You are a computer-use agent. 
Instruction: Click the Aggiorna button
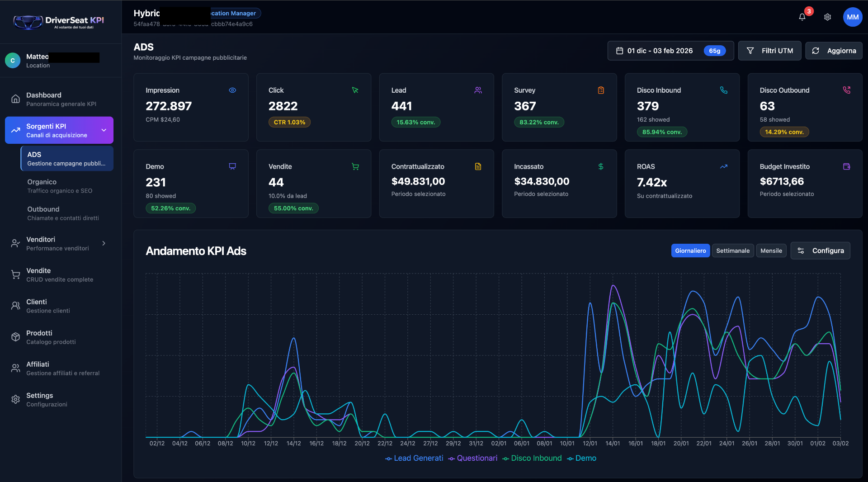[x=834, y=51]
